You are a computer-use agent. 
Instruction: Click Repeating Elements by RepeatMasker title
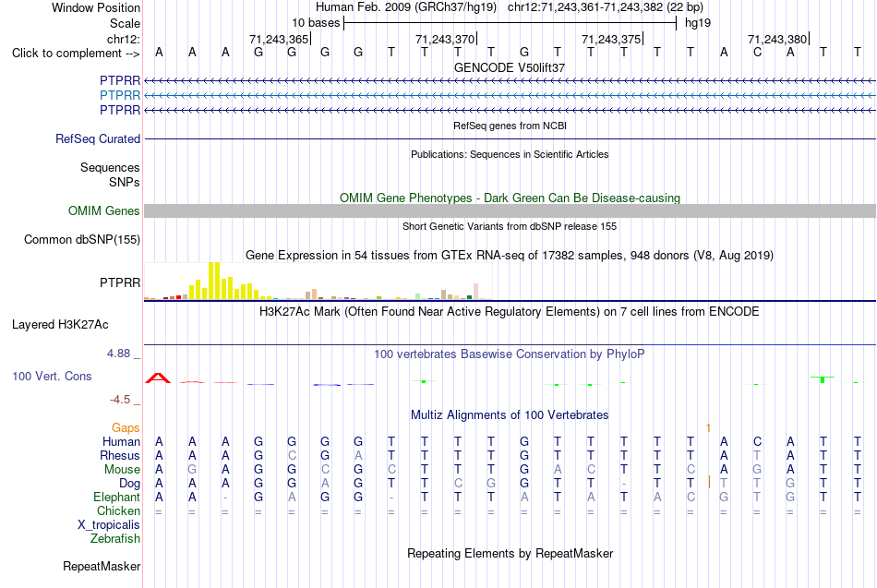[510, 553]
